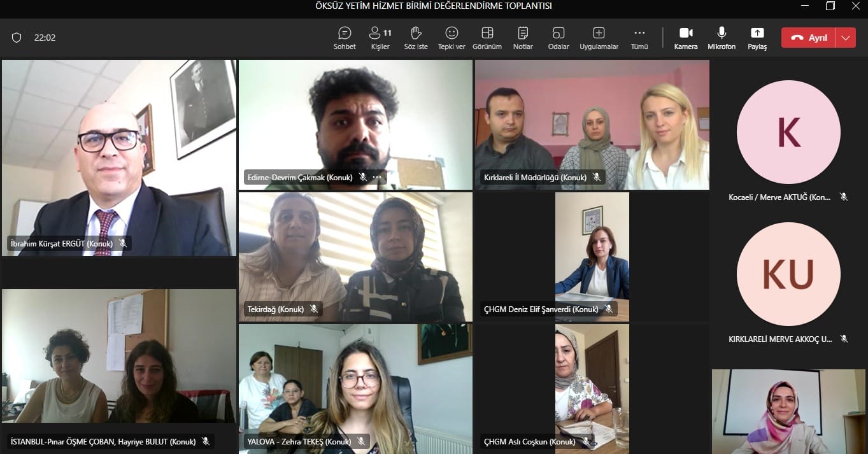The width and height of the screenshot is (868, 454).
Task: Click muted mic icon on Kocaeli / Merve AKTUĞ
Action: pyautogui.click(x=844, y=197)
